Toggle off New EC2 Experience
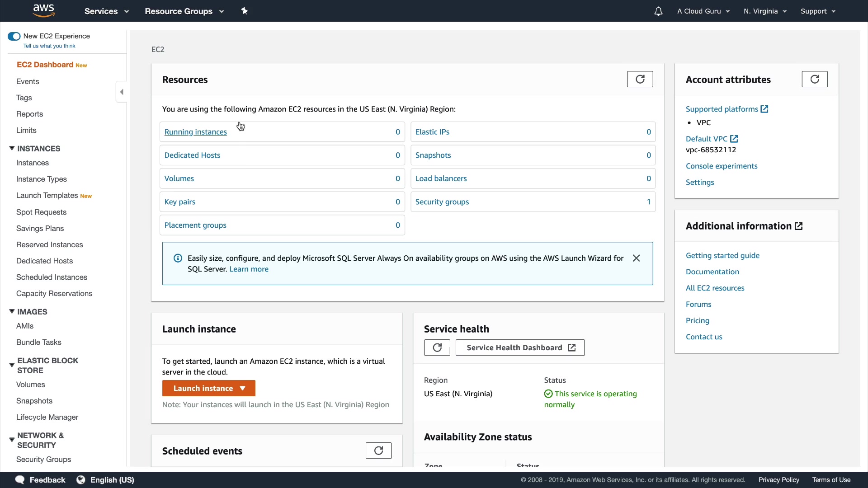This screenshot has height=488, width=868. click(x=14, y=36)
